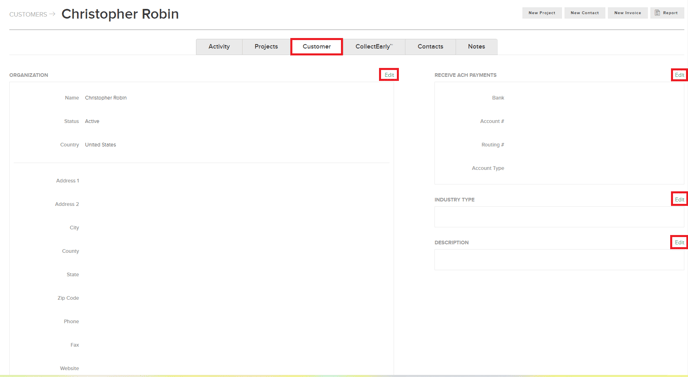Image resolution: width=688 pixels, height=377 pixels.
Task: Open the CollectEarly tab
Action: [374, 47]
